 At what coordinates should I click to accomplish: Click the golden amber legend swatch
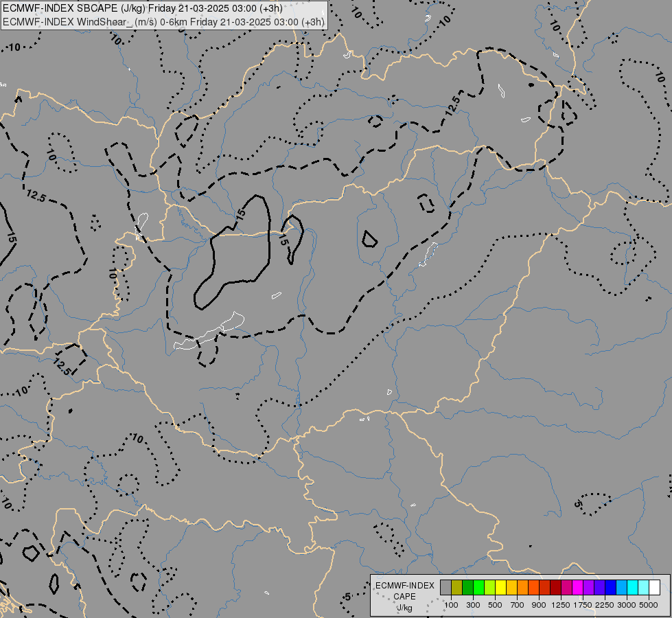point(511,588)
